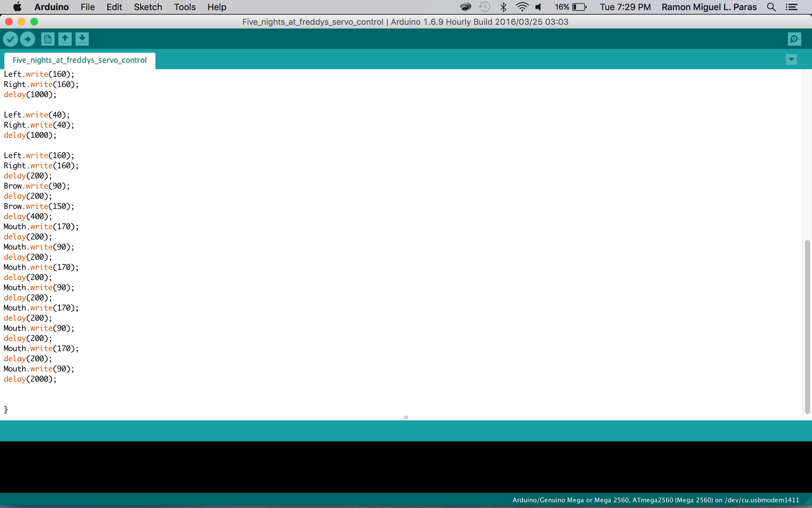The height and width of the screenshot is (508, 812).
Task: Open the Tools menu
Action: point(185,7)
